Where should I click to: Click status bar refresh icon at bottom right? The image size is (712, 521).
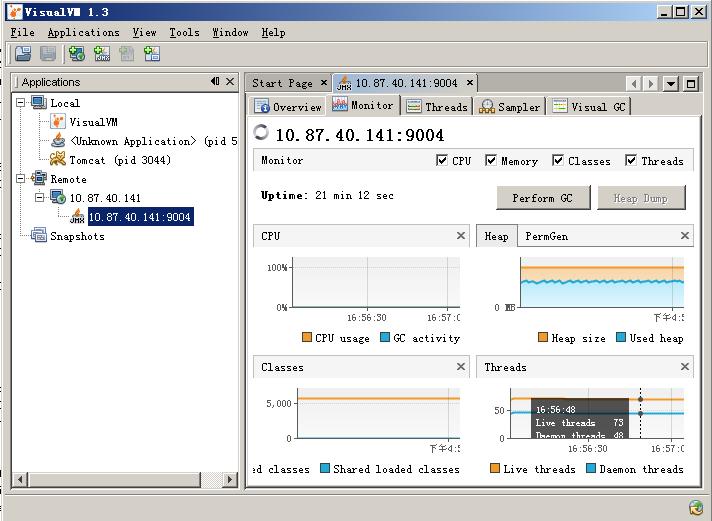pos(695,507)
